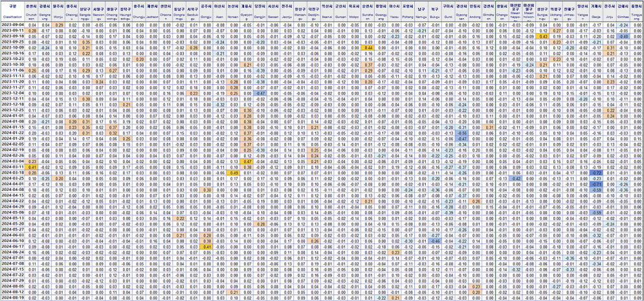Click the Mokpo column header
Viewport: 644px width, 301px height.
coord(354,12)
